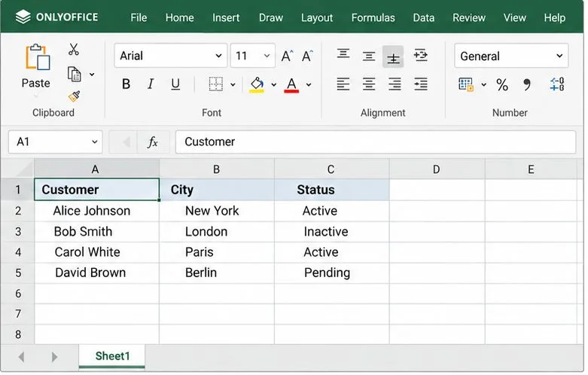Toggle Bold formatting
This screenshot has width=588, height=375.
126,84
